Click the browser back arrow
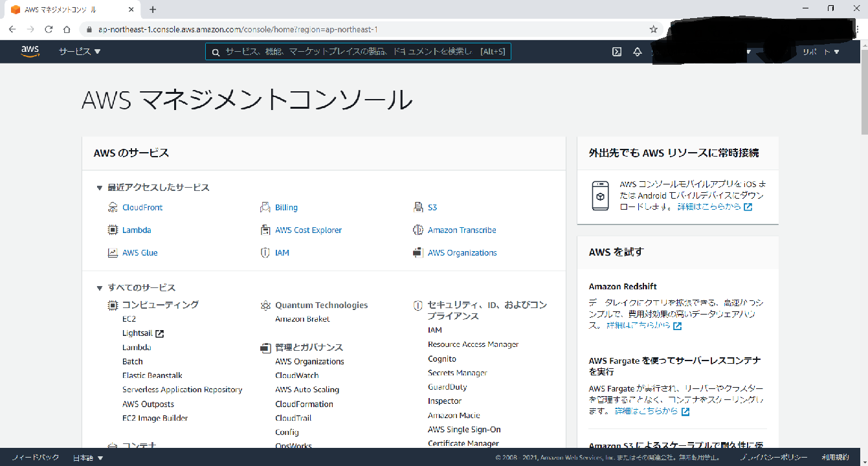 pos(12,29)
